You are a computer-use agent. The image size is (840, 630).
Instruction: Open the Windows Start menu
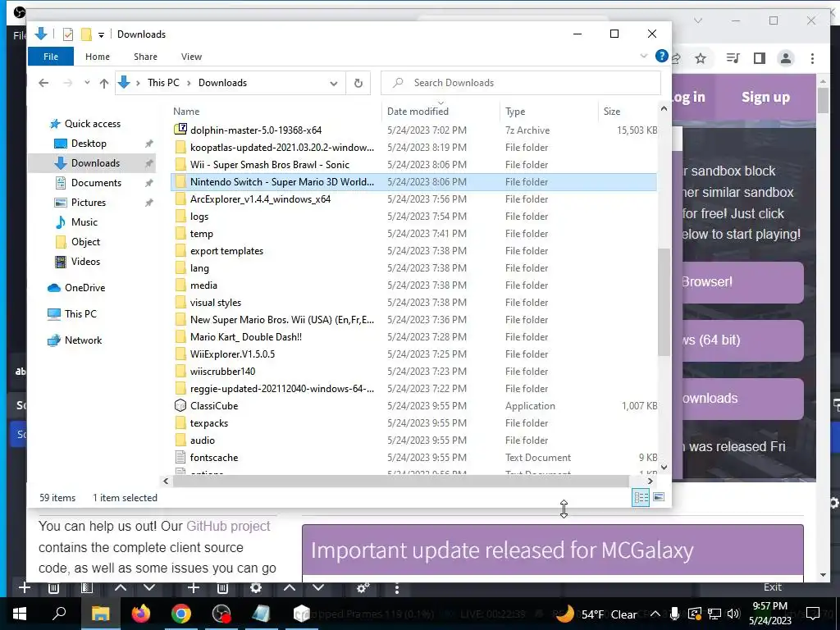pyautogui.click(x=20, y=614)
